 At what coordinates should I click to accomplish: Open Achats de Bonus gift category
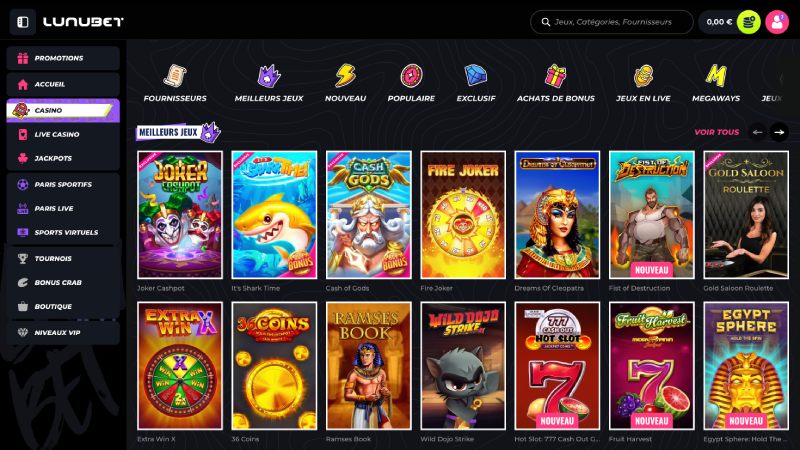click(x=555, y=76)
